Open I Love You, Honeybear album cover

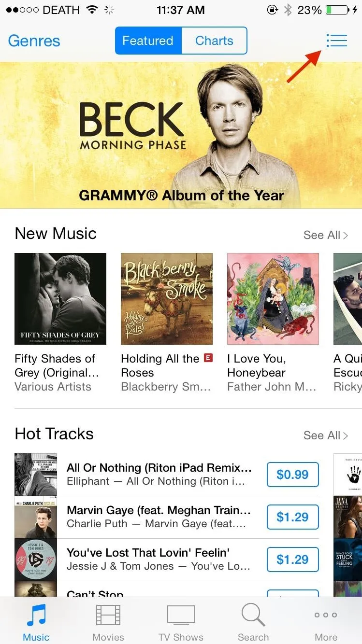(273, 299)
